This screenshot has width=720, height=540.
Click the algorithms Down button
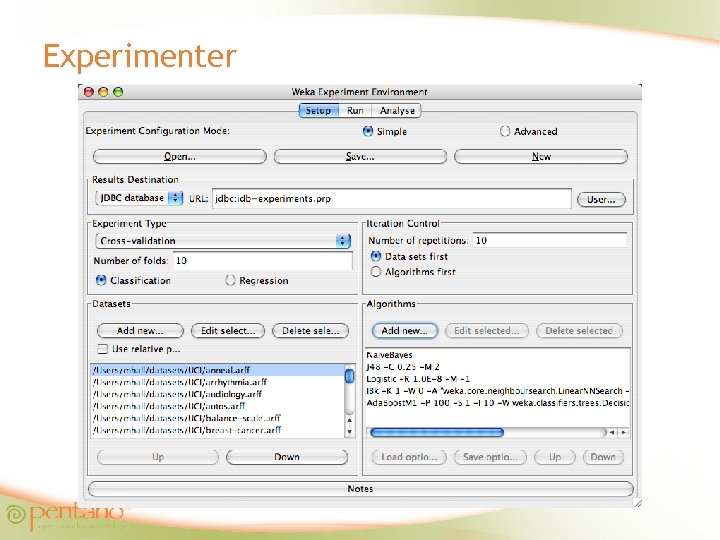click(x=603, y=457)
